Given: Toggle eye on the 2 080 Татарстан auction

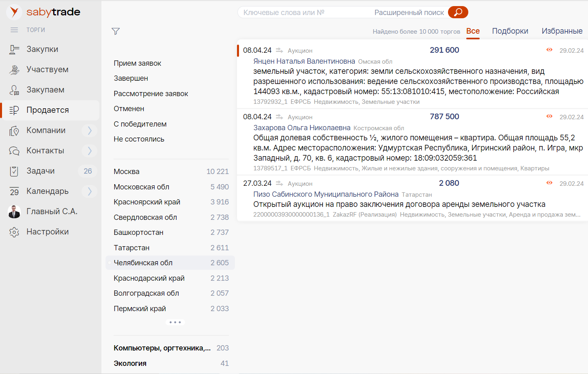Looking at the screenshot, I should (x=549, y=183).
